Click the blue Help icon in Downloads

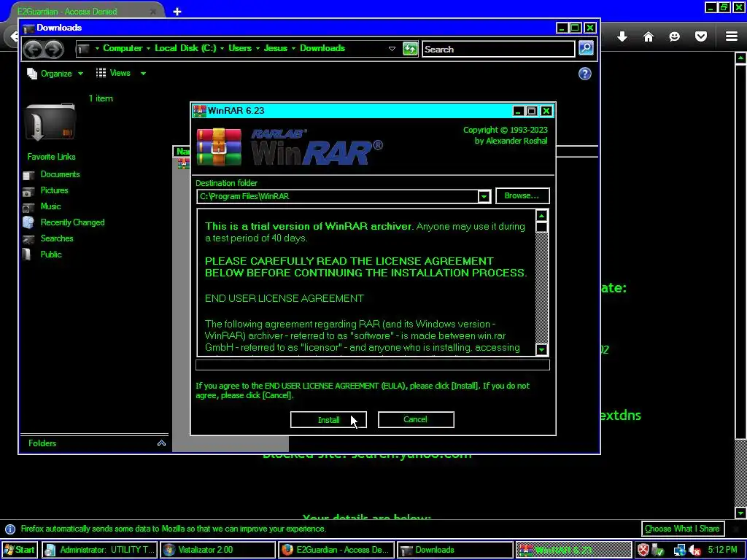click(584, 74)
